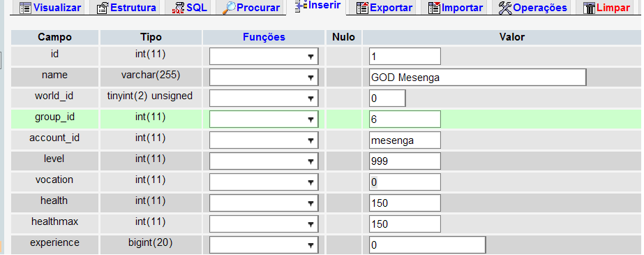The image size is (644, 255).
Task: Open the functions dropdown for id
Action: point(264,57)
